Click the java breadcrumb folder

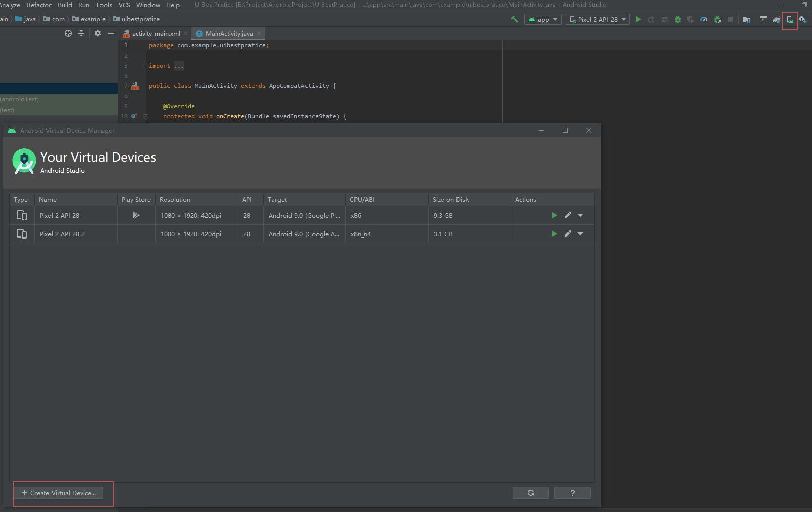pos(26,19)
